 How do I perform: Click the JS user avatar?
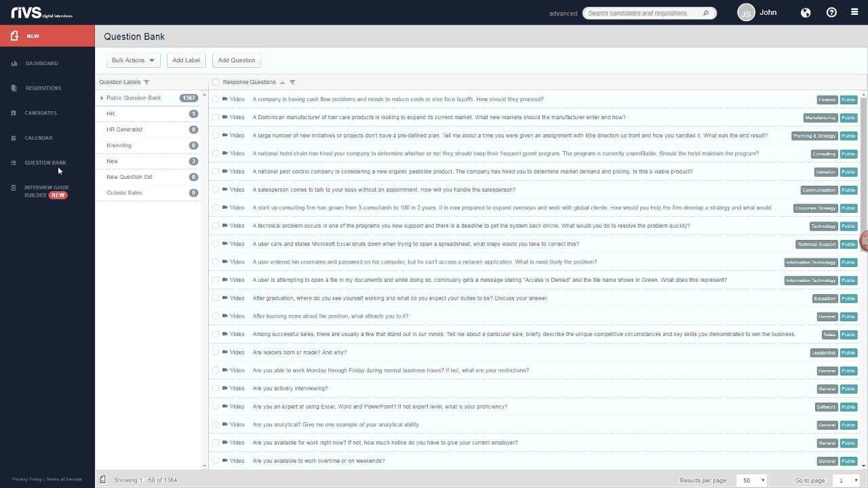point(746,12)
